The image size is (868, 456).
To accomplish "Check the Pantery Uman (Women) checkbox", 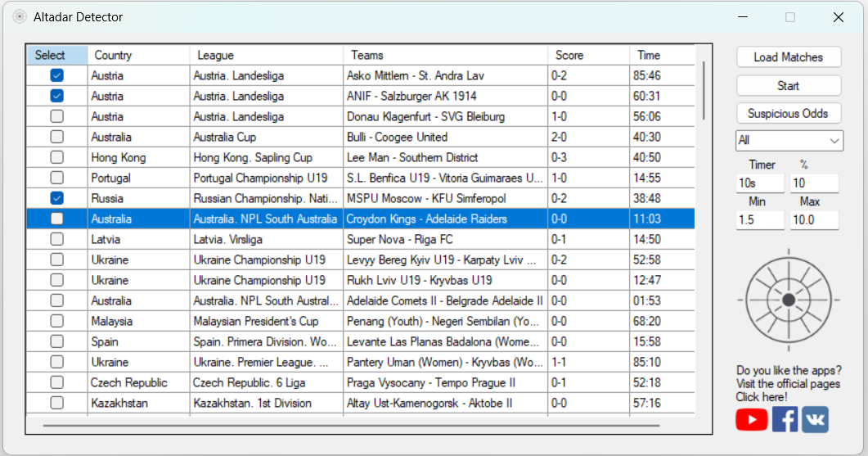I will point(56,363).
